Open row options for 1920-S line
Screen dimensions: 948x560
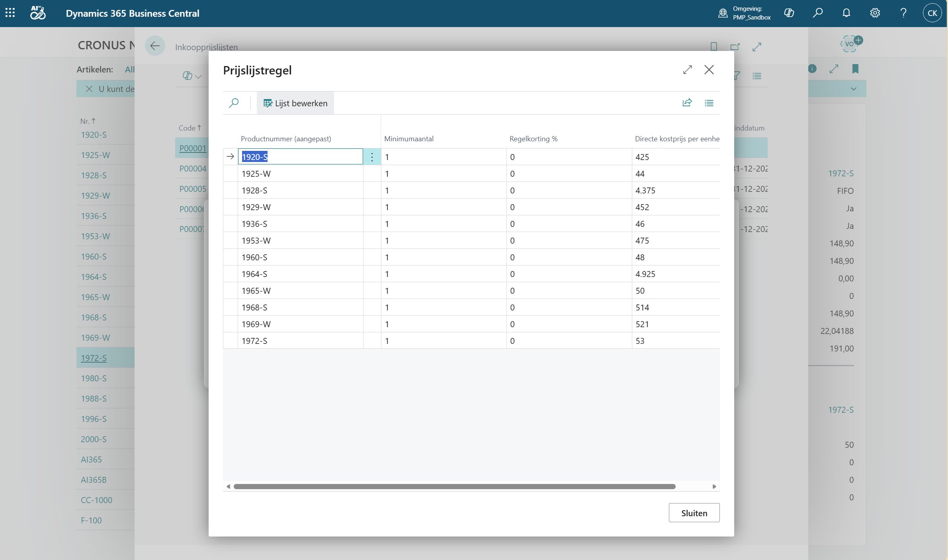point(372,157)
